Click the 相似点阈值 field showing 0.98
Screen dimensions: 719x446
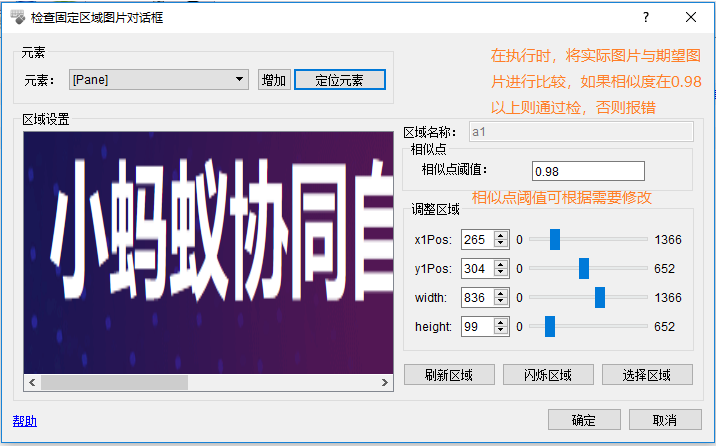pos(588,171)
